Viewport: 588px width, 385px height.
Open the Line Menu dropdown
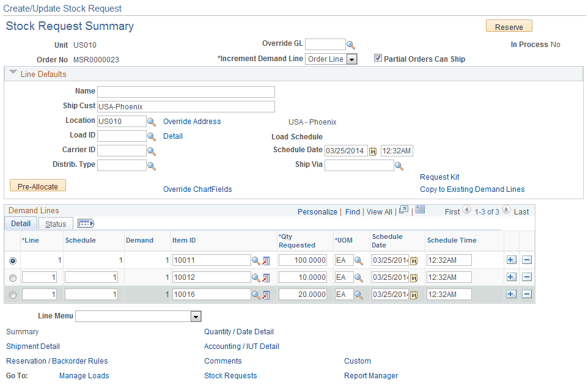pyautogui.click(x=196, y=316)
